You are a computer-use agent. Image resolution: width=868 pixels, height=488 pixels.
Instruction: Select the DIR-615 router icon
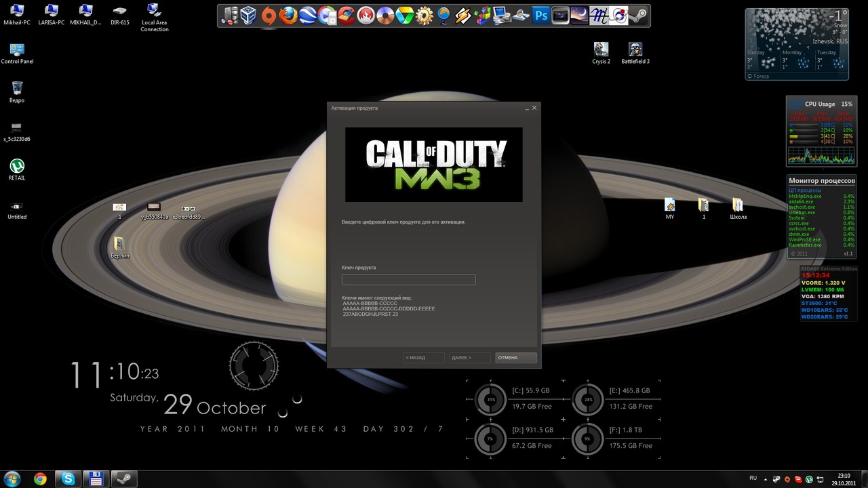[120, 14]
